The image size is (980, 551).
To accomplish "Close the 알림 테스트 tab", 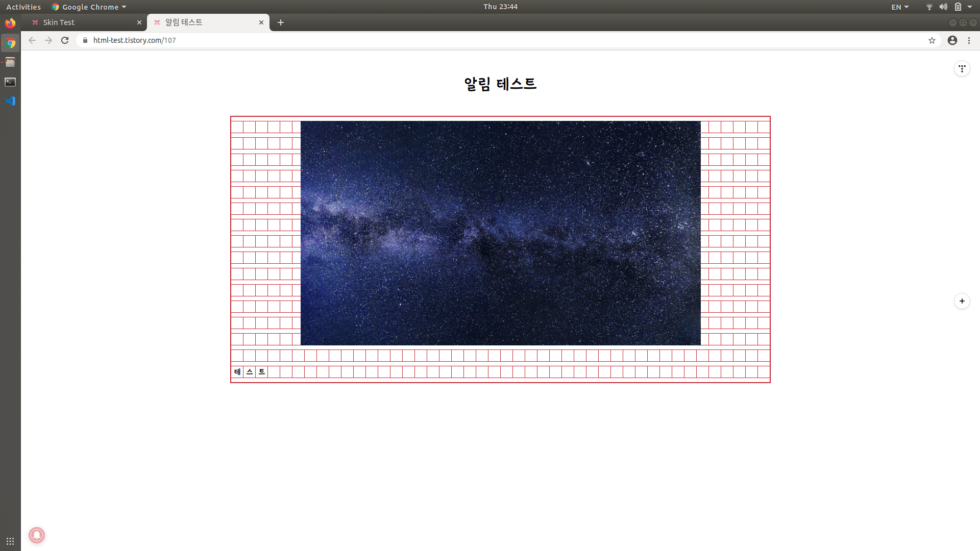I will point(261,22).
